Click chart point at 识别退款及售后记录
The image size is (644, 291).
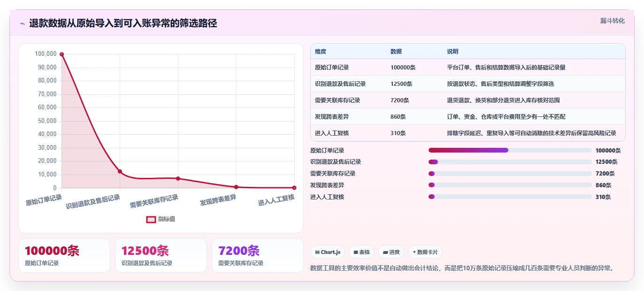(x=120, y=171)
